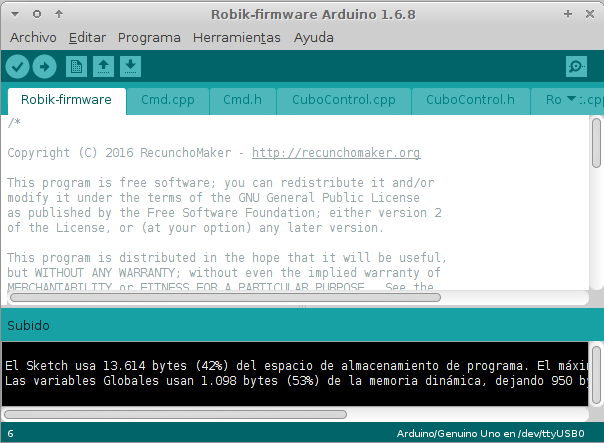This screenshot has height=443, width=604.
Task: Click the Upload arrow icon
Action: [x=44, y=67]
